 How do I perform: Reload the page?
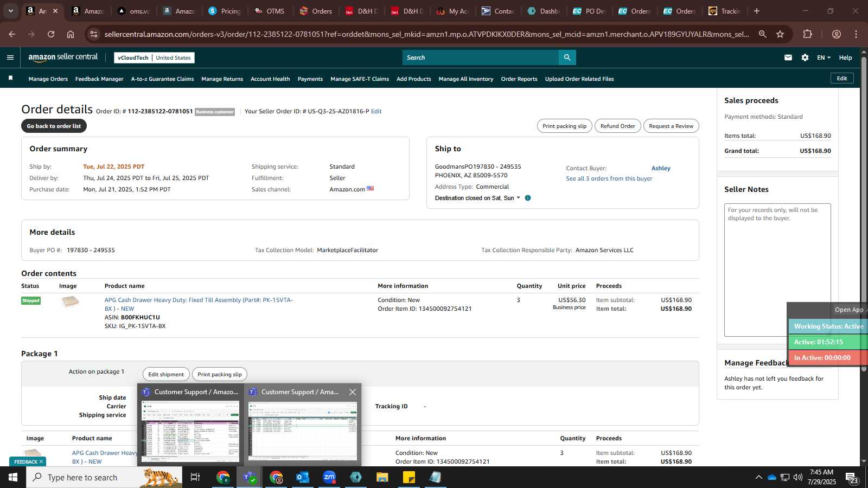[51, 34]
